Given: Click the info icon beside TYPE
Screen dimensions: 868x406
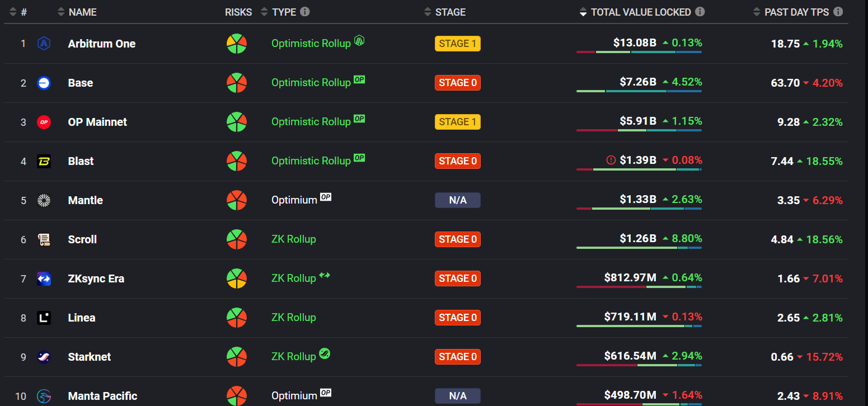Looking at the screenshot, I should pos(304,12).
